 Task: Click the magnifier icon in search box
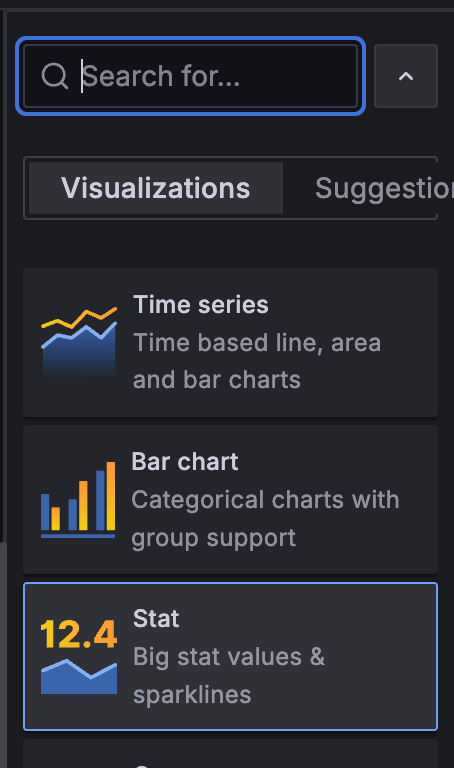(54, 76)
